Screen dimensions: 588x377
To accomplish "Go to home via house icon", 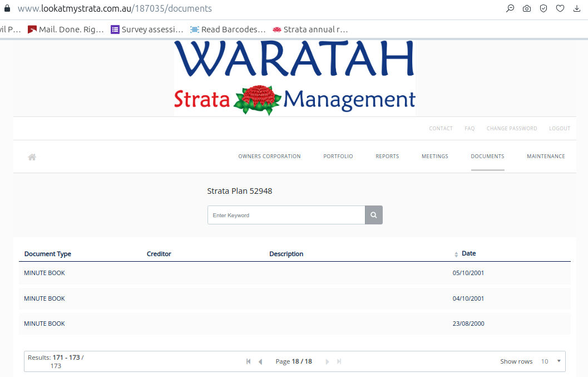I will point(32,157).
